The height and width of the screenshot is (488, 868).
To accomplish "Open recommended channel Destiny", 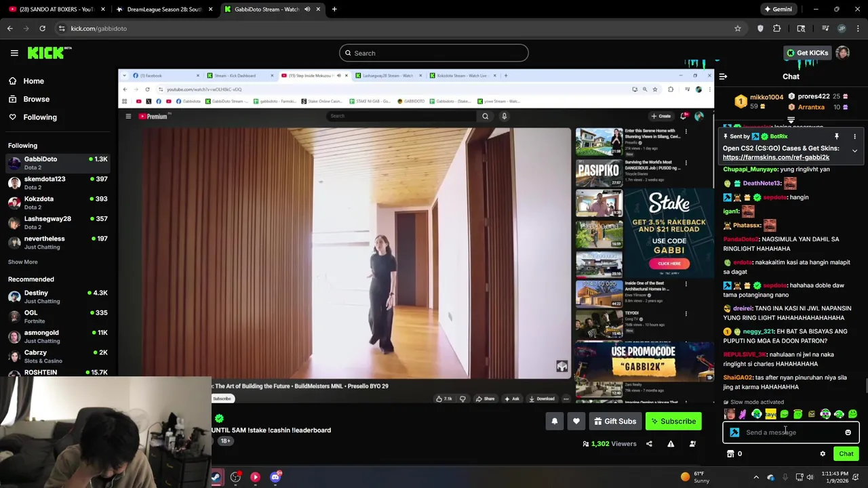I will pyautogui.click(x=58, y=296).
